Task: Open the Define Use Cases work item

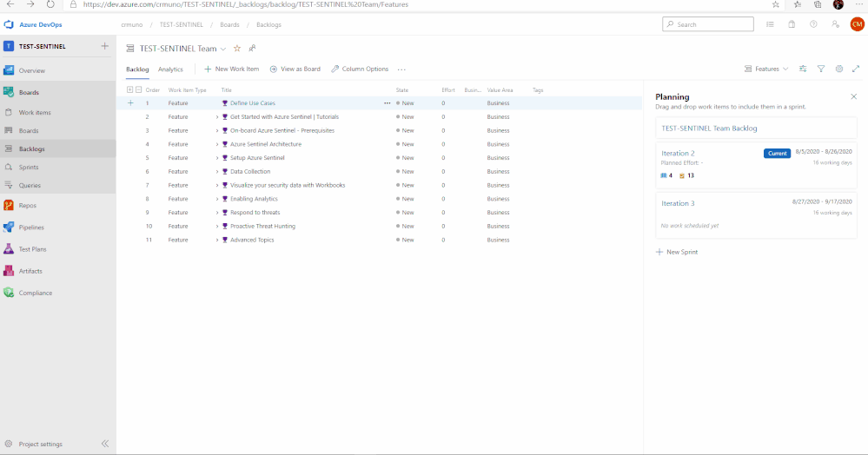Action: (253, 103)
